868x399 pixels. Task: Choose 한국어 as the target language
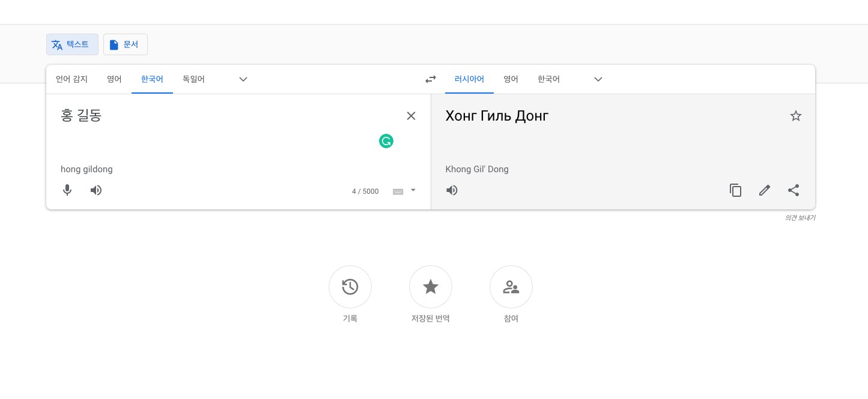click(548, 79)
